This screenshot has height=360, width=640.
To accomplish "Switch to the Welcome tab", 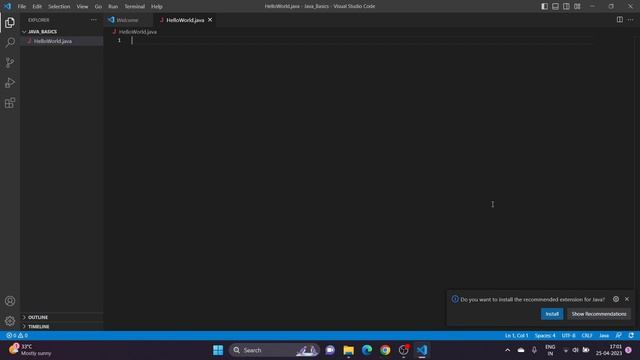I will click(127, 20).
